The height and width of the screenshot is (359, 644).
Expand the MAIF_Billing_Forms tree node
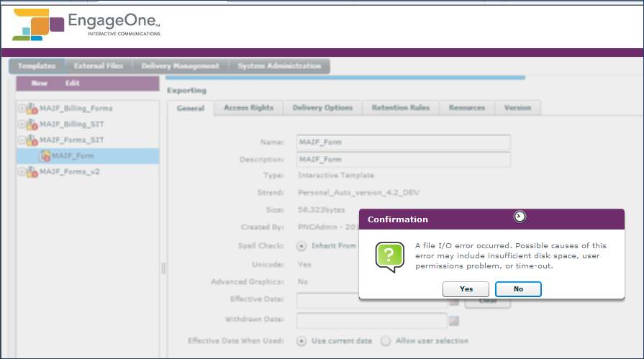[x=22, y=109]
